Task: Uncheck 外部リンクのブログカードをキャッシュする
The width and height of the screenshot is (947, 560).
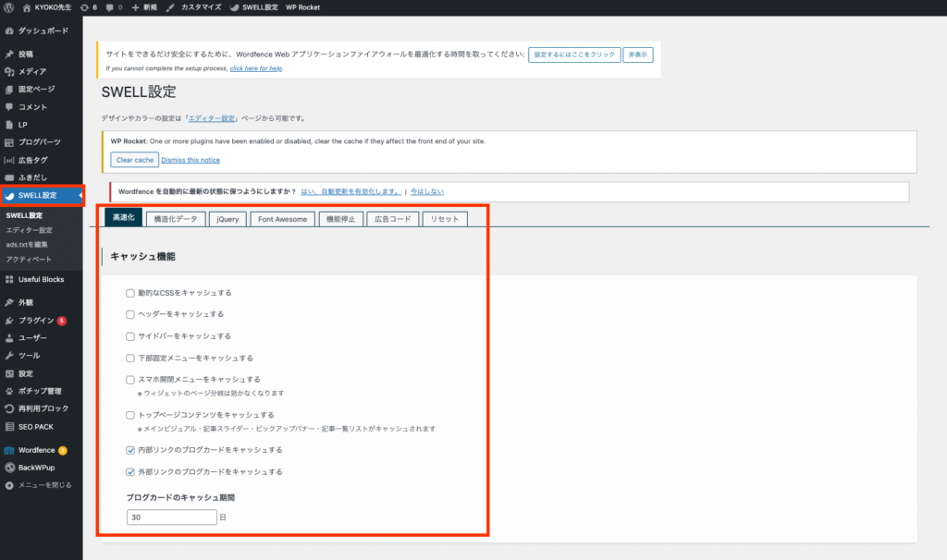Action: pyautogui.click(x=129, y=472)
